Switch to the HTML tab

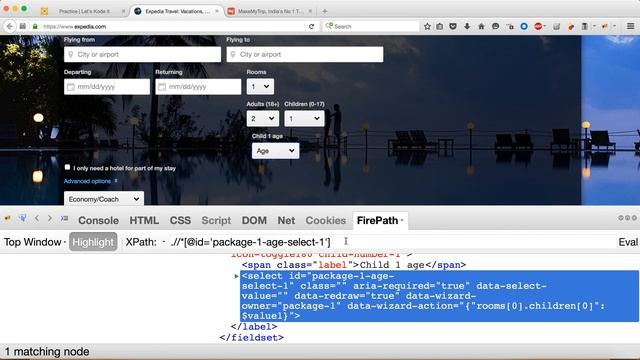click(144, 220)
